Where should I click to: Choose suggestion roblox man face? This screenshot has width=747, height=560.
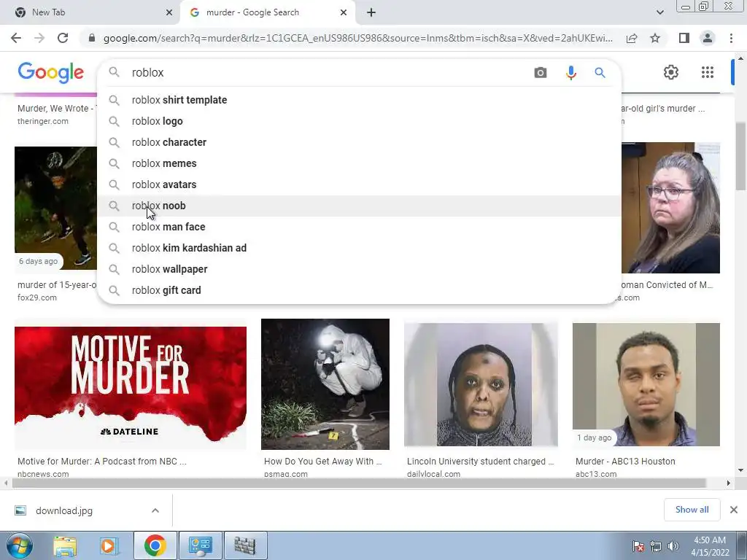359,227
